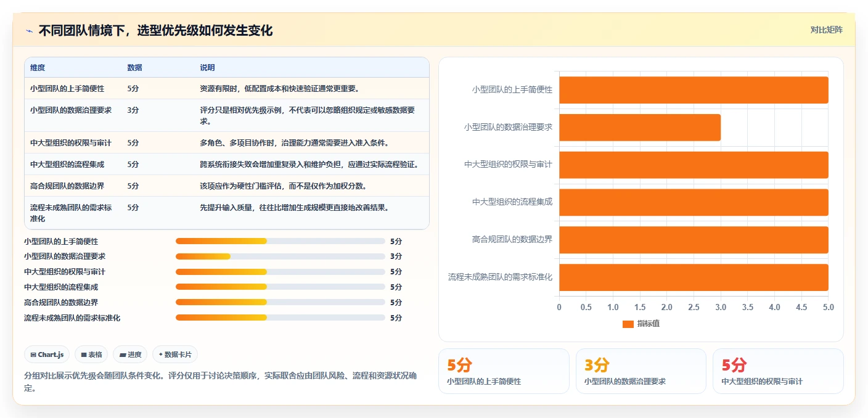Click progress bar for 中大型组织的权限与审计
868x418 pixels.
pyautogui.click(x=280, y=272)
